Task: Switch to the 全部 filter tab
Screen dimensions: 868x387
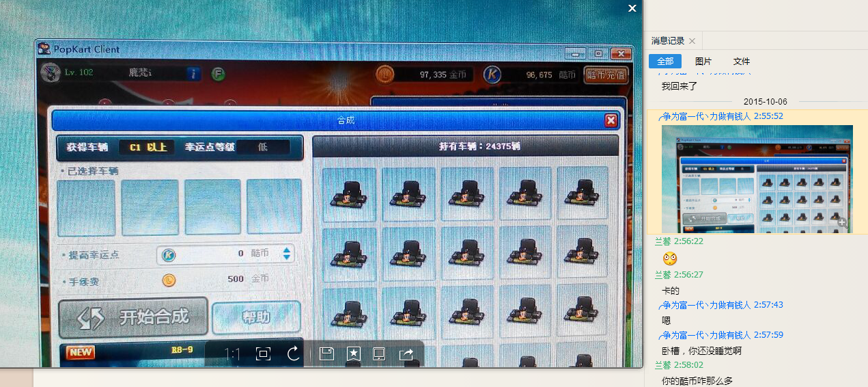Action: (x=664, y=62)
